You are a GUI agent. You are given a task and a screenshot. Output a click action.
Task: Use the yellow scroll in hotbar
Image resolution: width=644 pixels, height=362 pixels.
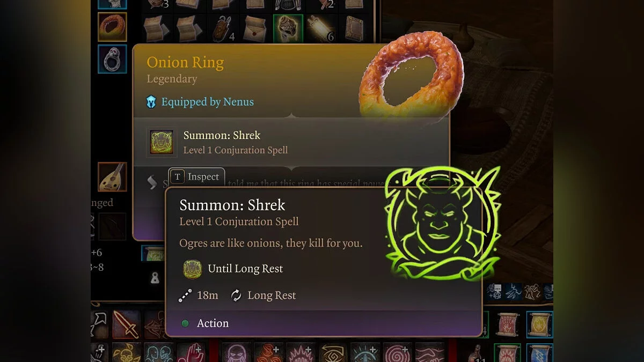tap(540, 324)
